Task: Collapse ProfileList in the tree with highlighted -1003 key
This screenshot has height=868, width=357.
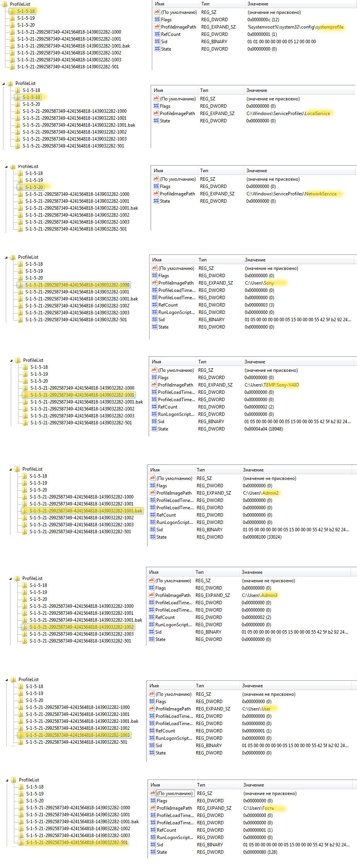Action: (x=7, y=680)
